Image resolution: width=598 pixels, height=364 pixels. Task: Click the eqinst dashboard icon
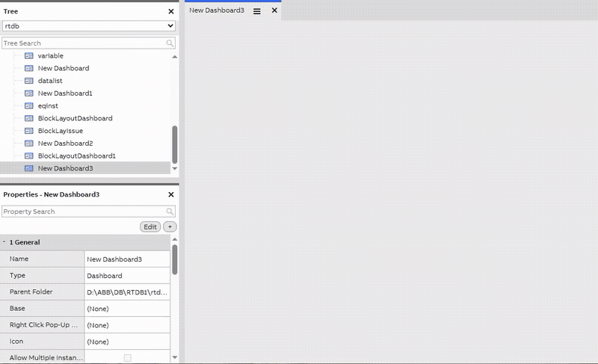(x=29, y=106)
